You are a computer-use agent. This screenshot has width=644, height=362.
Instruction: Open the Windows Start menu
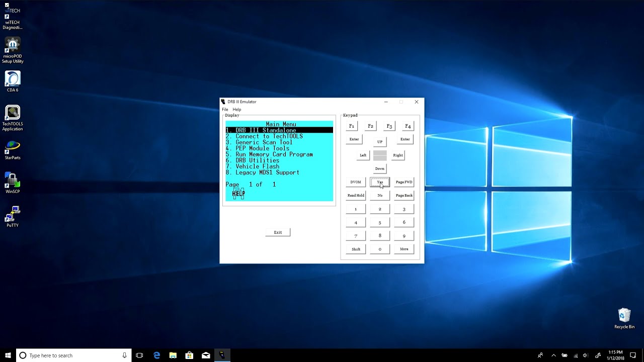point(8,355)
